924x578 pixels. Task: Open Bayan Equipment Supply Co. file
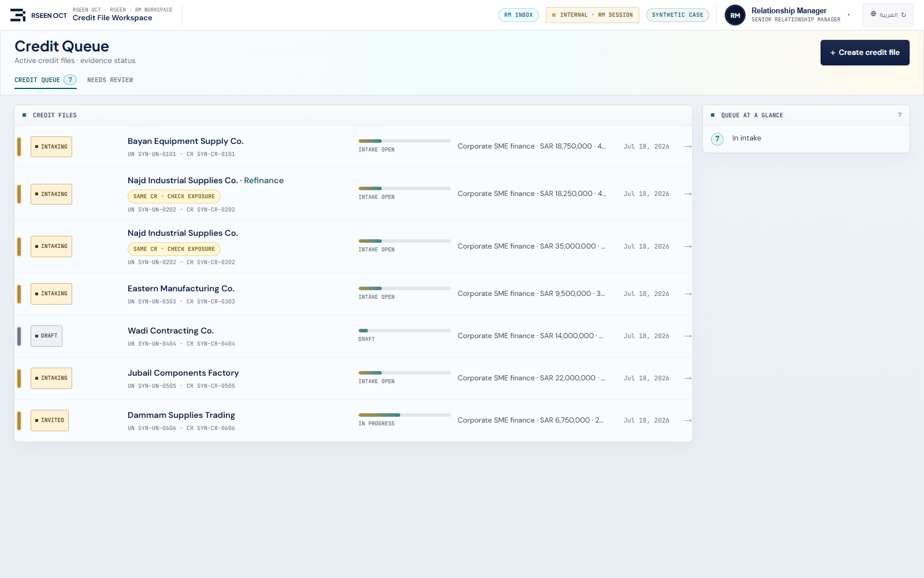(185, 141)
